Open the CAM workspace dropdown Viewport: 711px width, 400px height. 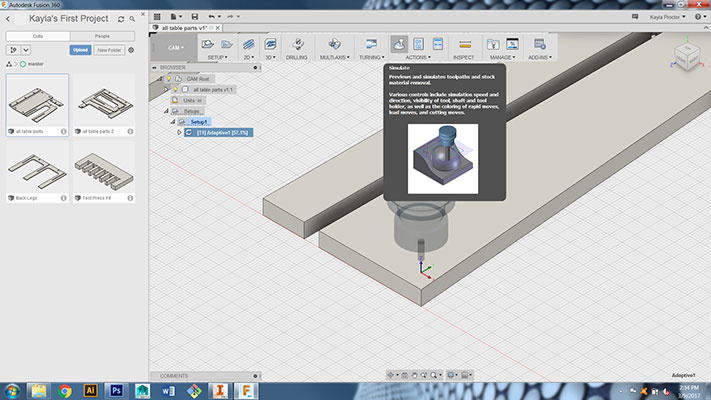(x=176, y=48)
